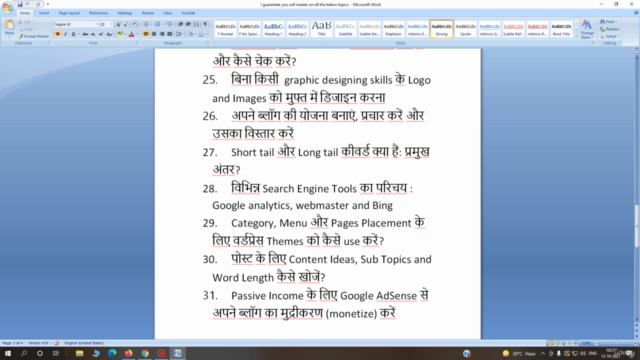Apply Heading 1 style
The height and width of the screenshot is (360, 640).
[x=273, y=29]
